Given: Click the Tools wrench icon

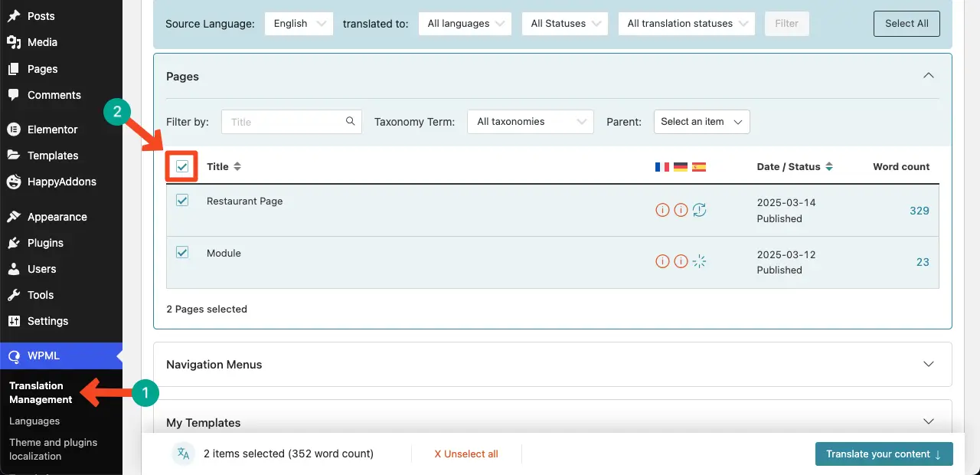Looking at the screenshot, I should tap(14, 295).
